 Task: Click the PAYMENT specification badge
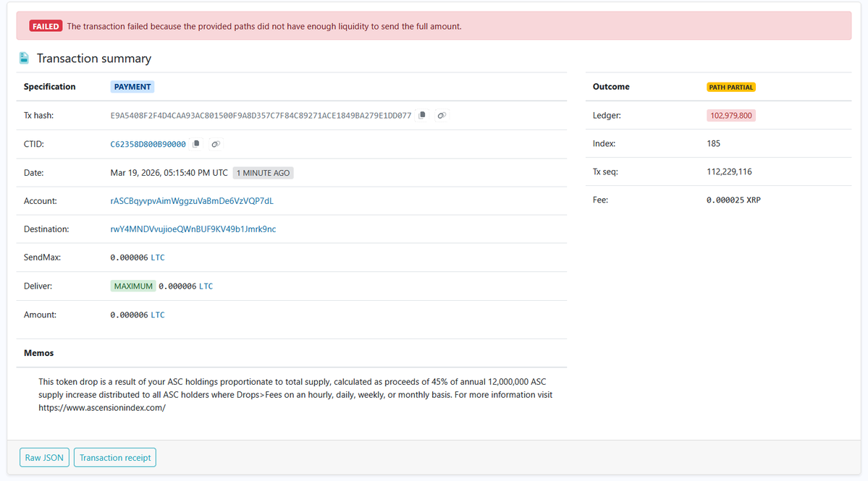(132, 87)
